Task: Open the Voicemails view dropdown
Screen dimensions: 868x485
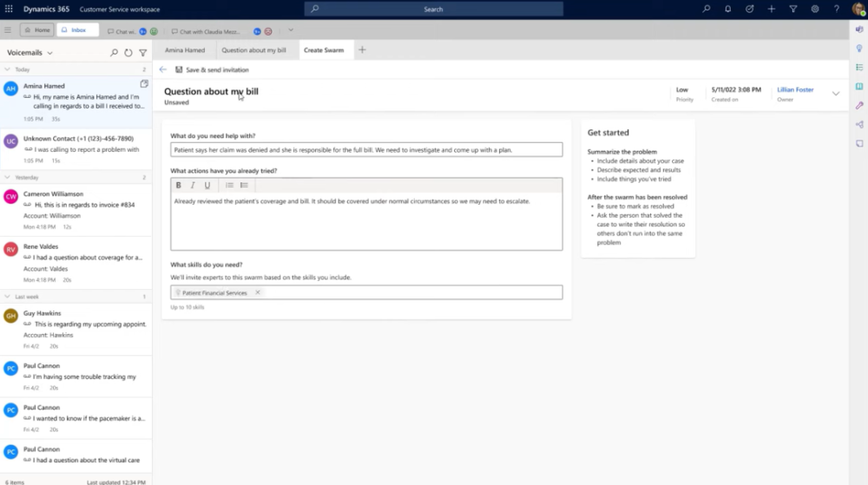Action: pos(49,53)
